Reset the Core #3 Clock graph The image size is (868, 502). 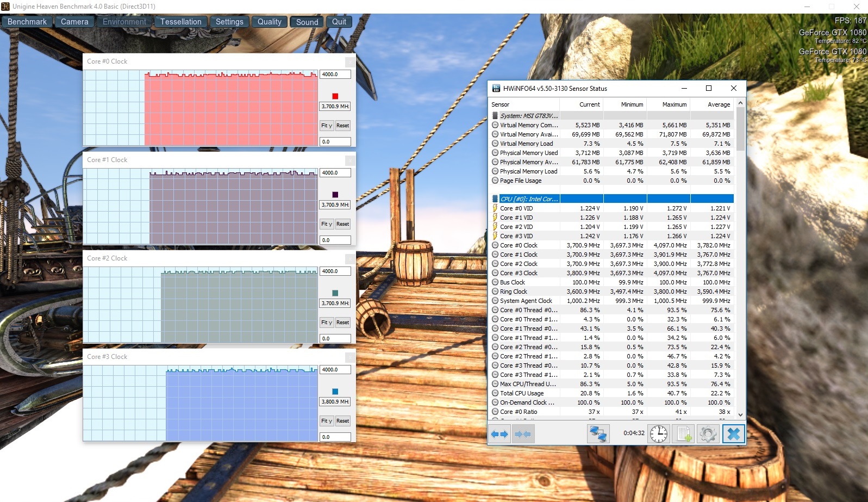[x=343, y=421]
